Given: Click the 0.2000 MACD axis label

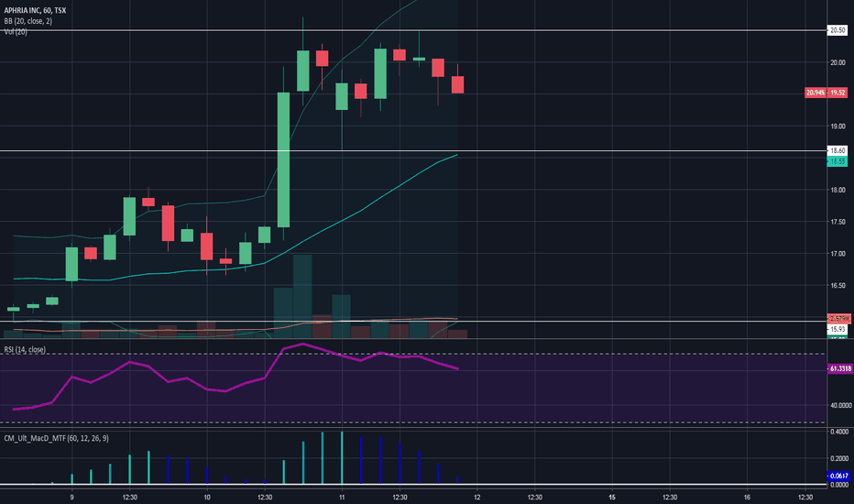Looking at the screenshot, I should click(x=839, y=458).
